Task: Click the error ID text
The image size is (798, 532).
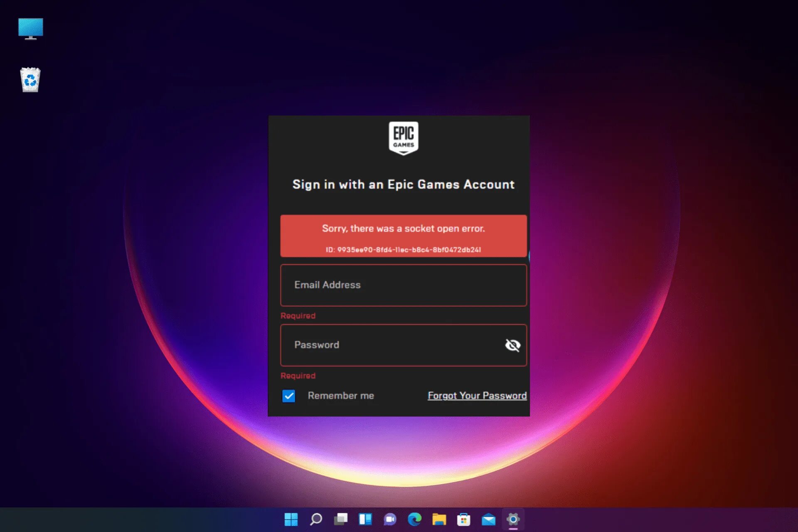Action: click(x=403, y=250)
